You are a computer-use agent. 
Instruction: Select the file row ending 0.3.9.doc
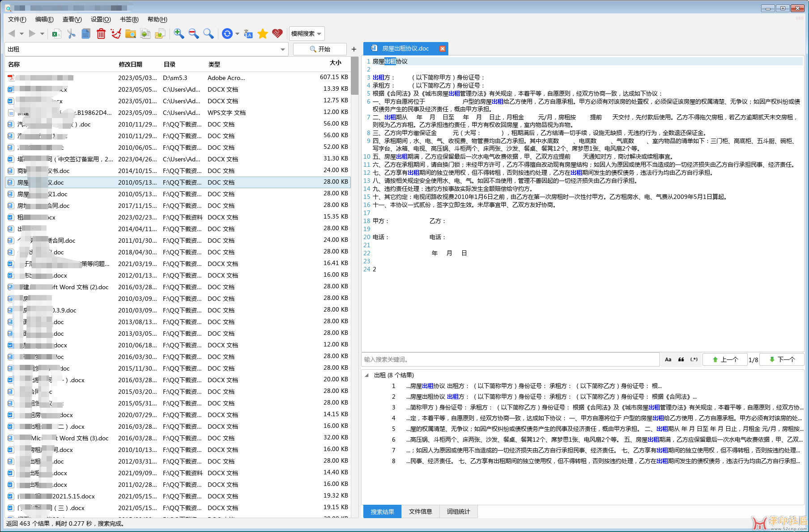pos(178,310)
